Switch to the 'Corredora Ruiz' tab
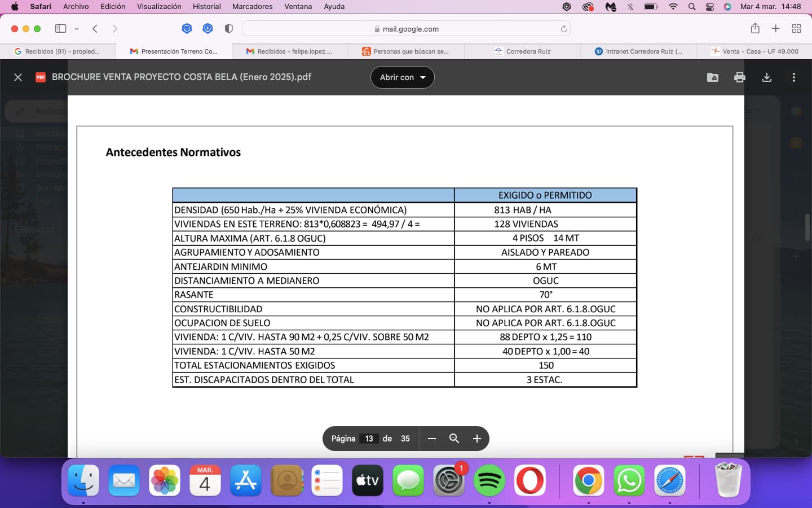The width and height of the screenshot is (812, 508). (x=523, y=51)
